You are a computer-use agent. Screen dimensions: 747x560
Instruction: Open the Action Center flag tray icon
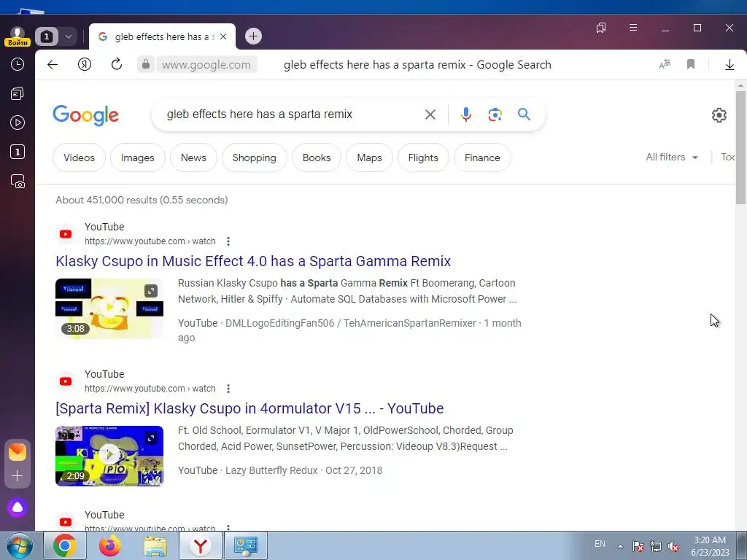point(638,546)
